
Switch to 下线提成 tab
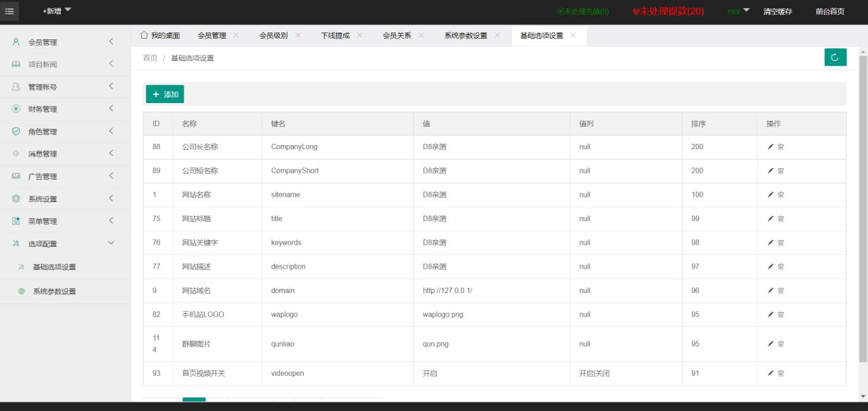click(x=335, y=35)
